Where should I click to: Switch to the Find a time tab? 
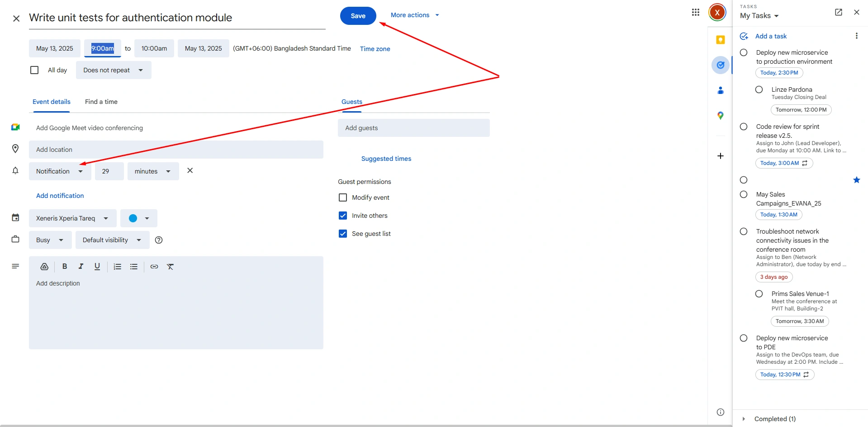pyautogui.click(x=101, y=102)
